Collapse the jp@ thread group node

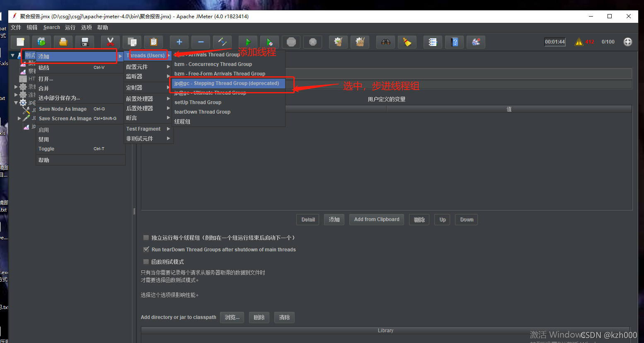[16, 102]
